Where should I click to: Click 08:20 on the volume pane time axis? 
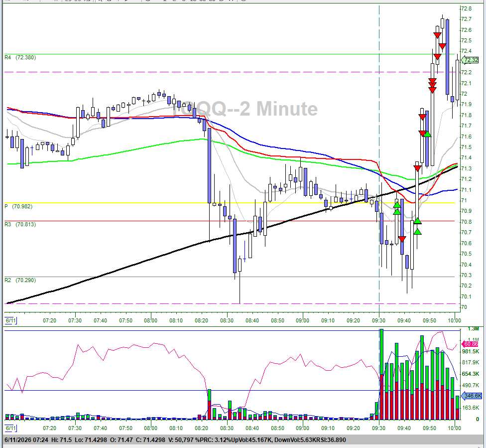[202, 428]
